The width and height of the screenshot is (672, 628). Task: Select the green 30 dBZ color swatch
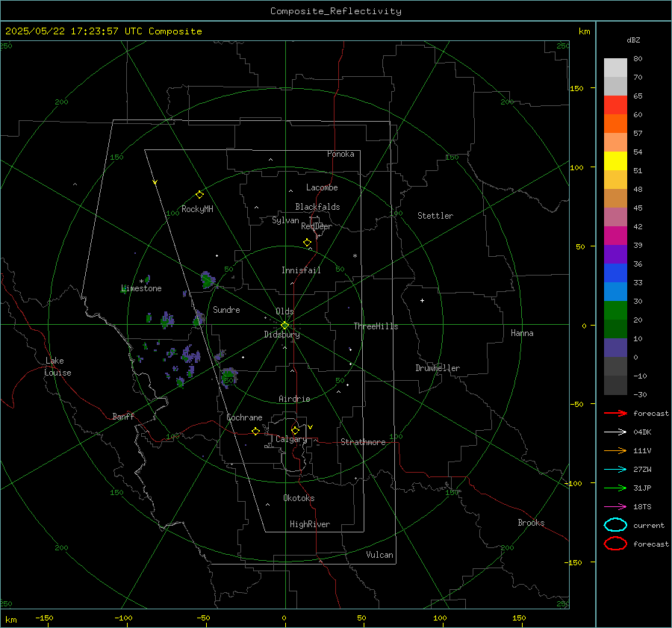[615, 310]
